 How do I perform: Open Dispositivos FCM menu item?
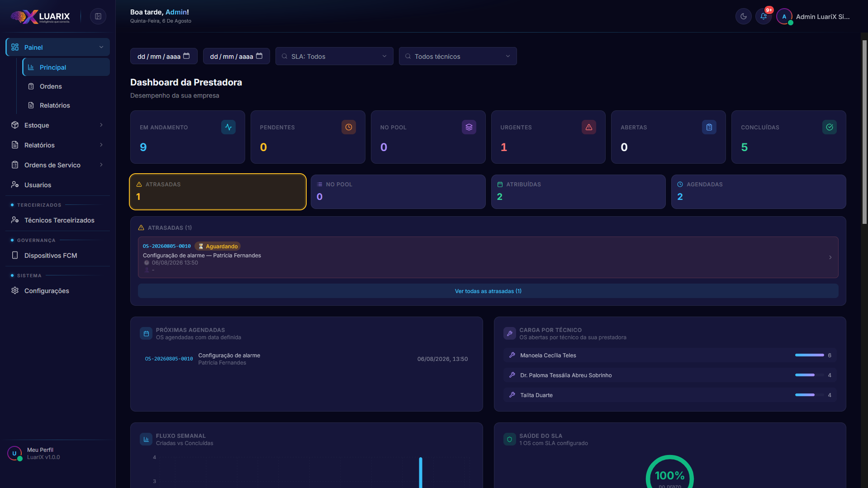pyautogui.click(x=57, y=255)
